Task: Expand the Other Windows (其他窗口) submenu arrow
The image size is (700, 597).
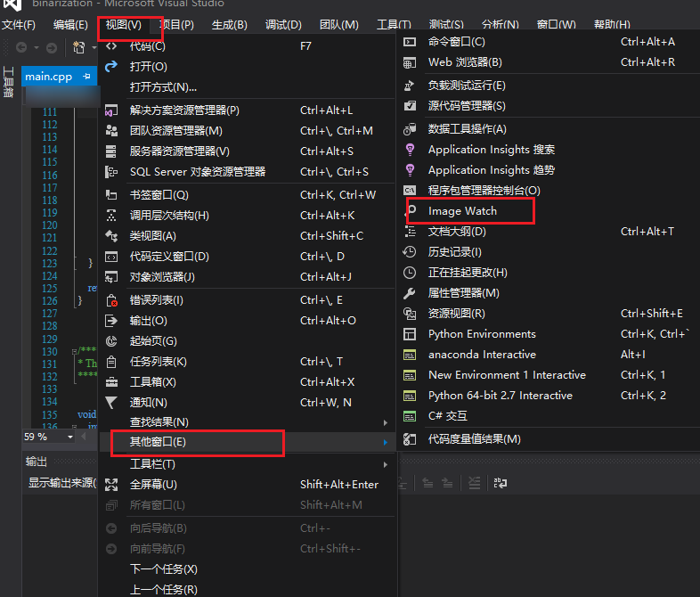Action: [x=386, y=443]
